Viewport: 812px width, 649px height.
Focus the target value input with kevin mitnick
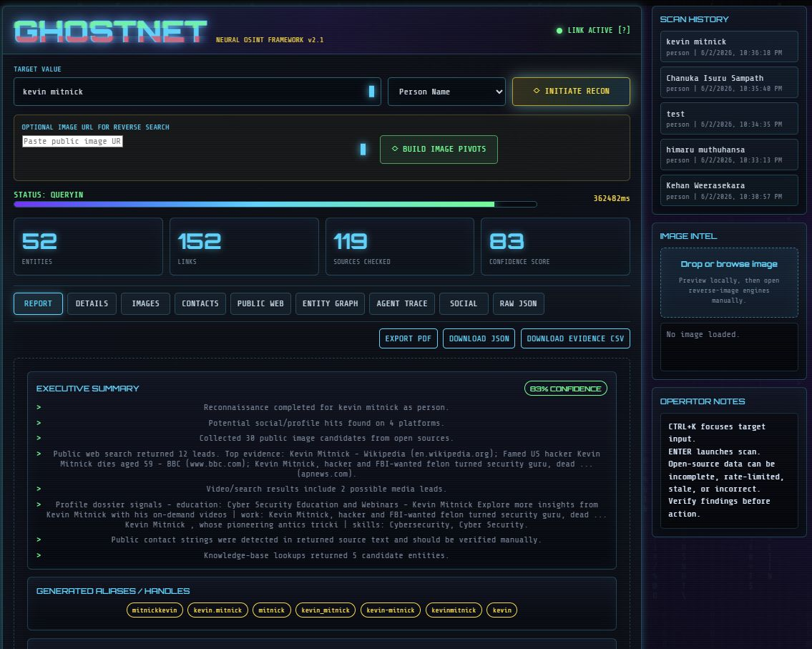click(197, 92)
